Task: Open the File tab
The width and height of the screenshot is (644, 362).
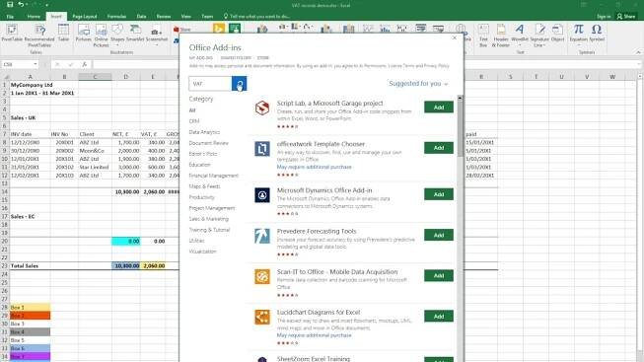Action: 10,17
